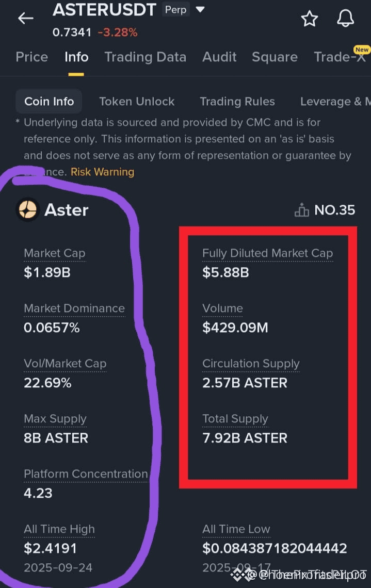Click the Aster coin logo

(x=27, y=209)
